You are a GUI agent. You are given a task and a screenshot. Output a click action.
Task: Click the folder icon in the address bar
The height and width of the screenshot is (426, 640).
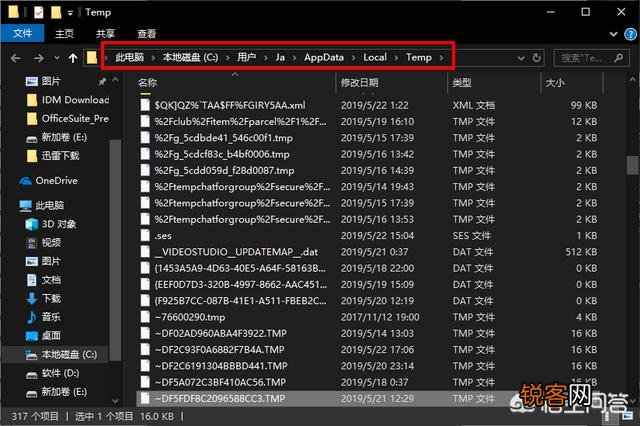(92, 58)
